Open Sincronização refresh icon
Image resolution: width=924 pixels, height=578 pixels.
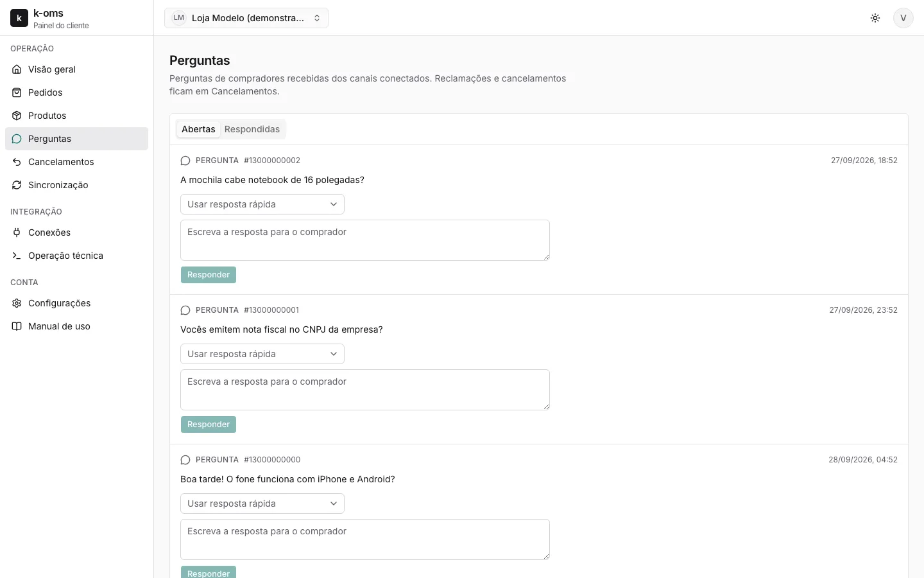[17, 185]
